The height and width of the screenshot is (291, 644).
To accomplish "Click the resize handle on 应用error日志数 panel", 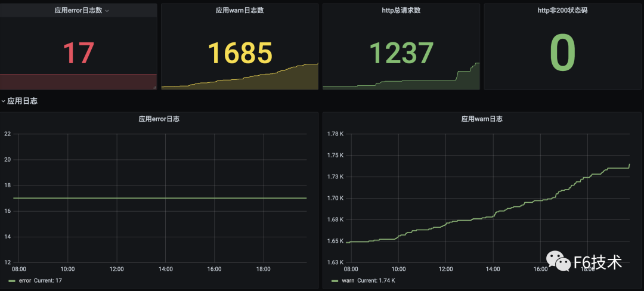I will 154,87.
